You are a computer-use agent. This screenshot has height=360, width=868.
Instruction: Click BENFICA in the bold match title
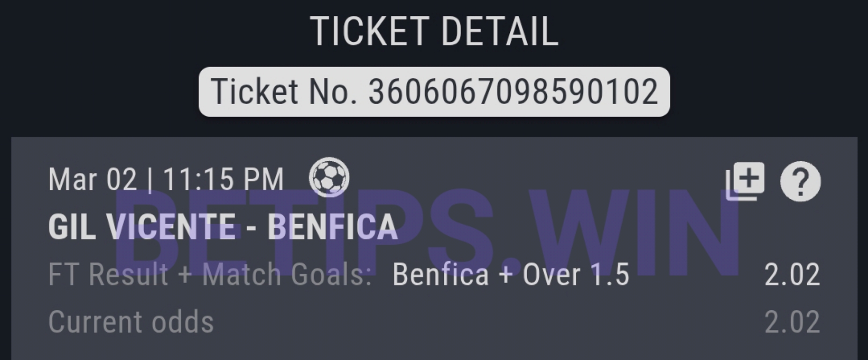332,227
